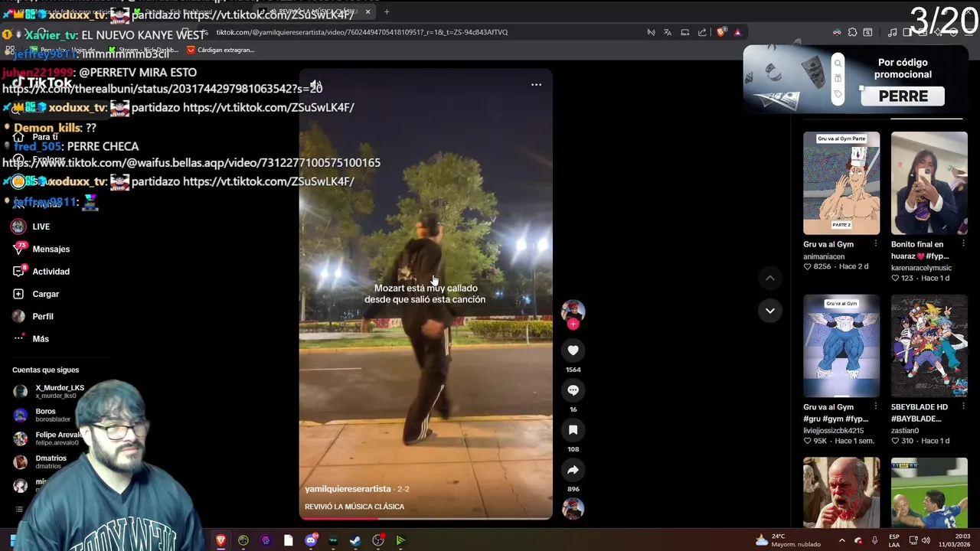
Task: Go to the previous video with the up chevron
Action: [x=770, y=279]
